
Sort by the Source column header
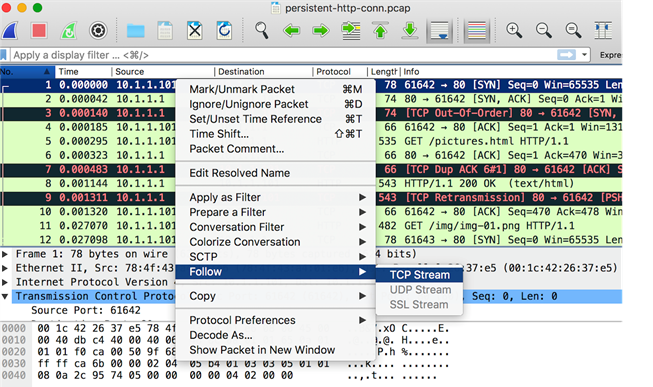[163, 72]
